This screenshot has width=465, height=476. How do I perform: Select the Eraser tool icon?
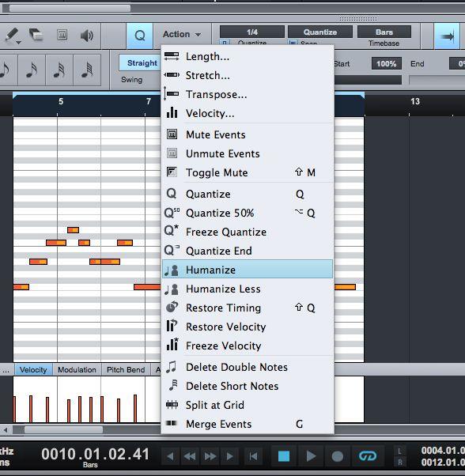(36, 35)
